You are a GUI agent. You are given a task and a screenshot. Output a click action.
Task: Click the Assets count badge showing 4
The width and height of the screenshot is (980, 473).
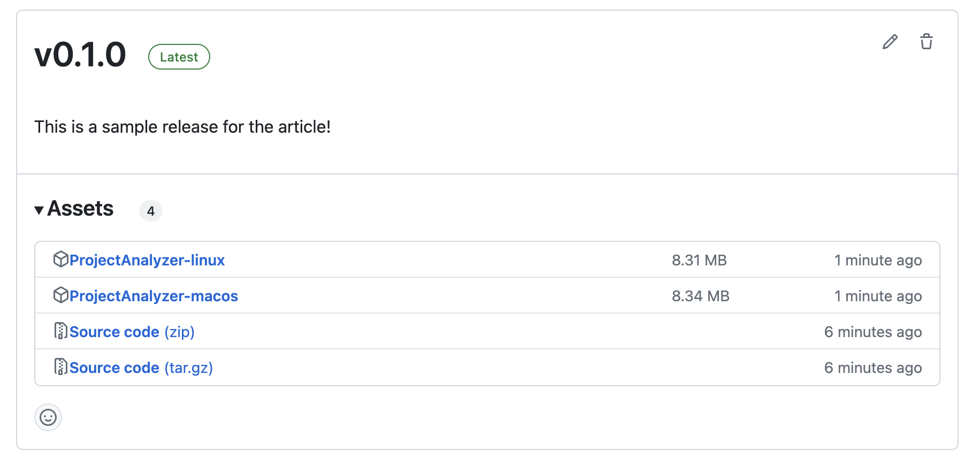pyautogui.click(x=151, y=211)
